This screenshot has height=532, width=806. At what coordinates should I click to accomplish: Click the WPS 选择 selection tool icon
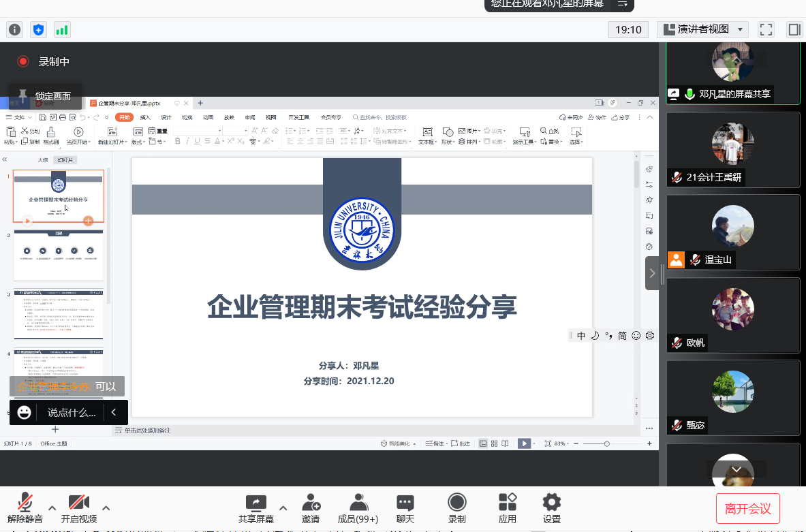(576, 132)
